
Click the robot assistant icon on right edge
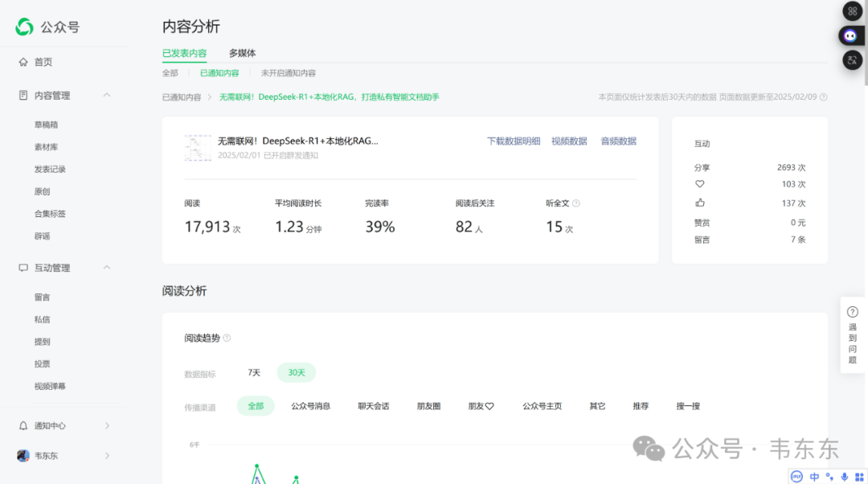pos(852,35)
